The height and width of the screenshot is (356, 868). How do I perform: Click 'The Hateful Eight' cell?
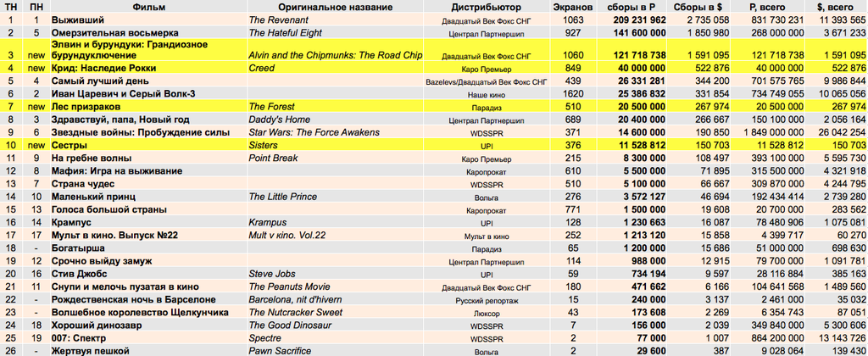point(286,33)
